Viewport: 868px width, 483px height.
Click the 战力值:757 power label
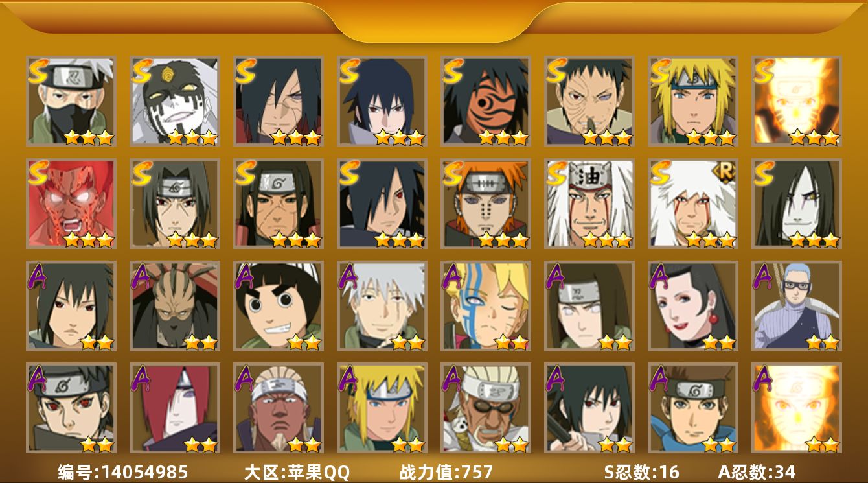click(446, 471)
